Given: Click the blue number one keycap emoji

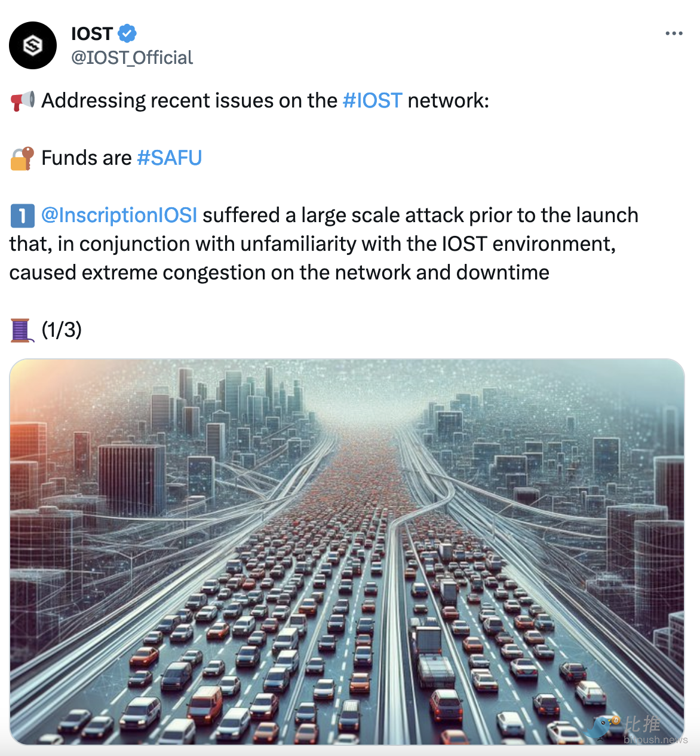Looking at the screenshot, I should (23, 216).
